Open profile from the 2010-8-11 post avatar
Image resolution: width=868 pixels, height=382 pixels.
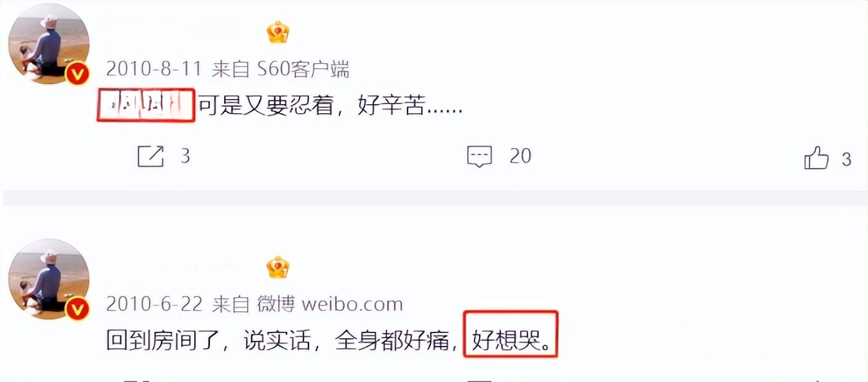[48, 44]
